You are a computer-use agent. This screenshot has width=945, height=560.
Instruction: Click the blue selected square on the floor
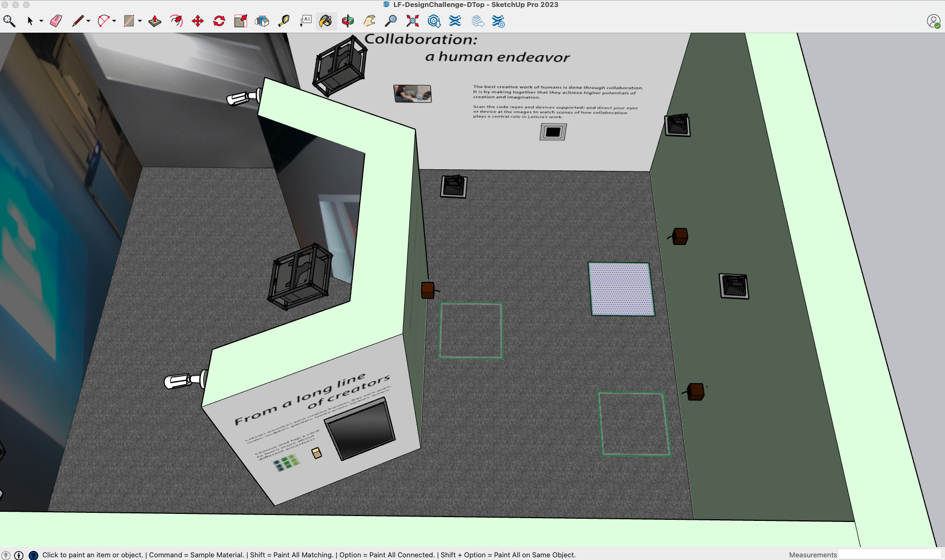621,289
